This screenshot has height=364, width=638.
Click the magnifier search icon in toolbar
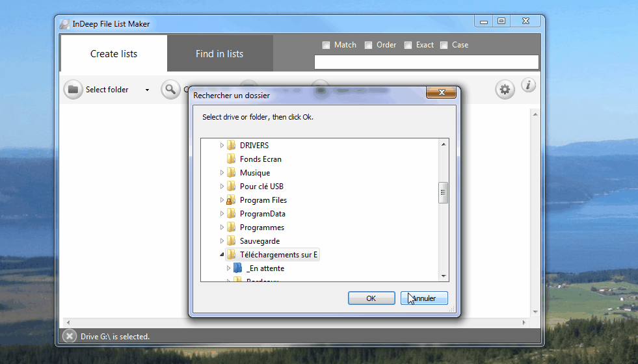click(170, 89)
